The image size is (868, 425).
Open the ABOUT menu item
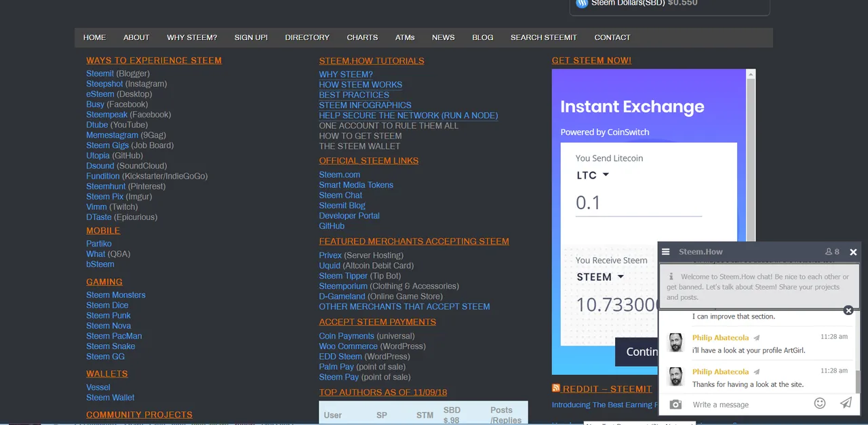point(136,37)
